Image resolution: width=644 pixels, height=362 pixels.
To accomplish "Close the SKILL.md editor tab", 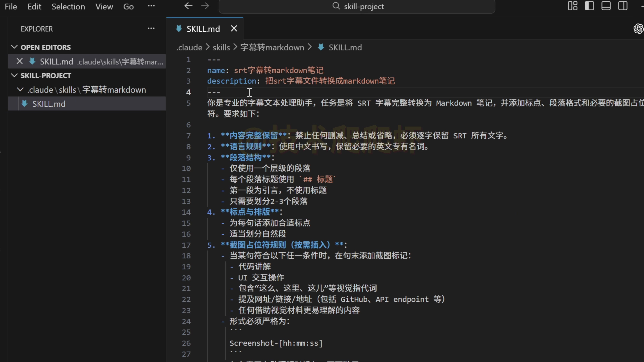I will [x=234, y=29].
